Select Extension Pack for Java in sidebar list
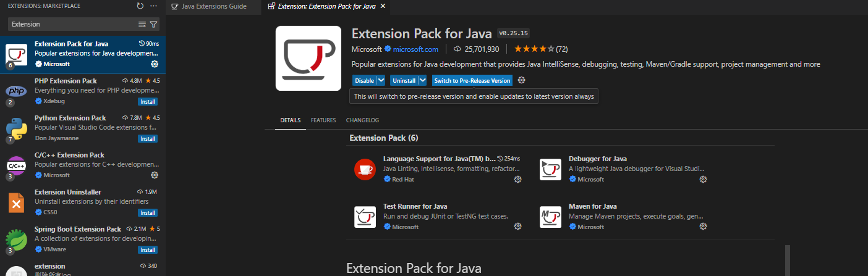This screenshot has width=868, height=276. (83, 54)
